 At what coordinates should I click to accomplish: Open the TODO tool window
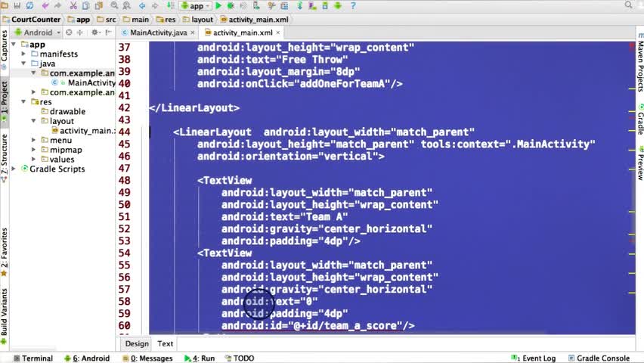coord(240,358)
